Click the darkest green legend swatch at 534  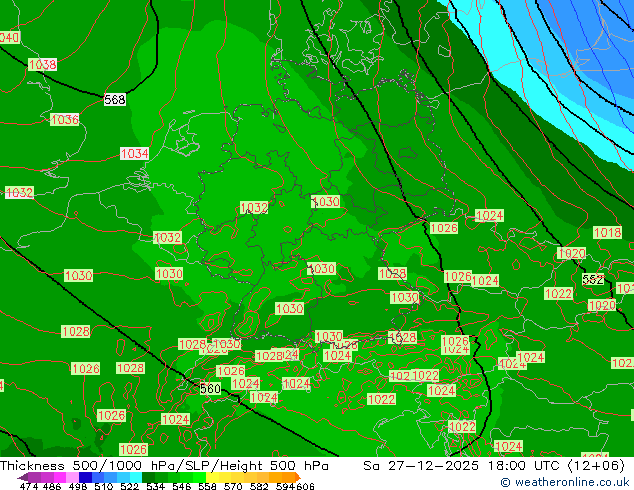(x=148, y=477)
